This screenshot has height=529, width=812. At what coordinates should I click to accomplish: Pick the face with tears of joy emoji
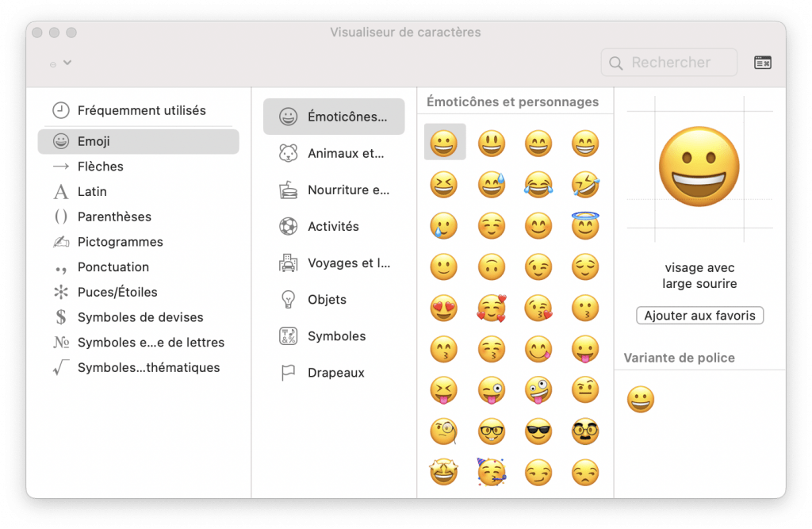tap(538, 185)
